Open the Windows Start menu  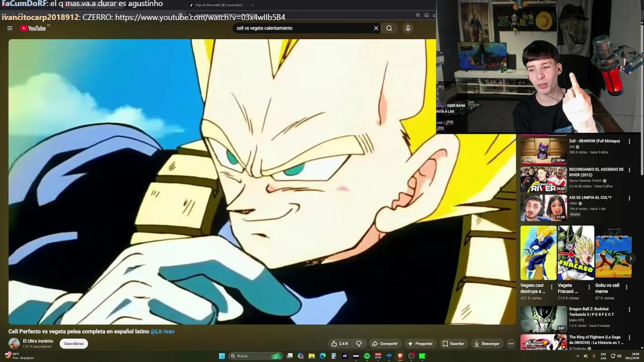[x=222, y=356]
